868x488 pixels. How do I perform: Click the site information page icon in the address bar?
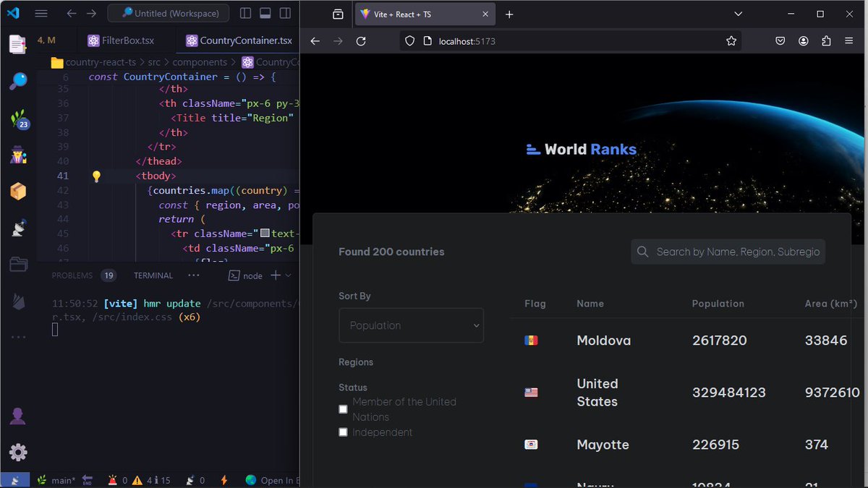tap(427, 41)
